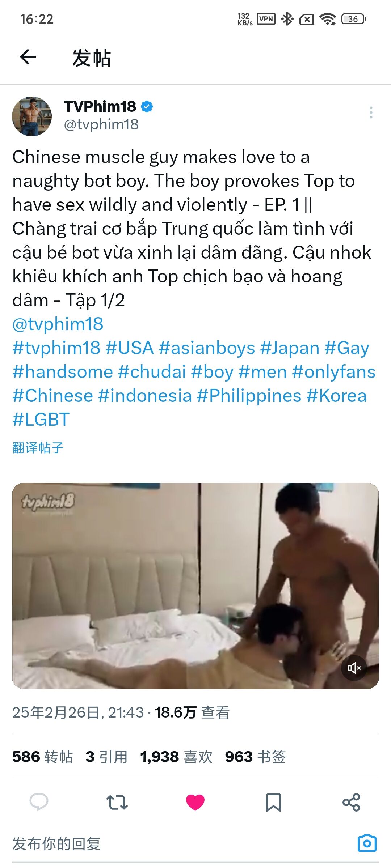Open the share icon
This screenshot has height=868, width=391.
pyautogui.click(x=351, y=802)
